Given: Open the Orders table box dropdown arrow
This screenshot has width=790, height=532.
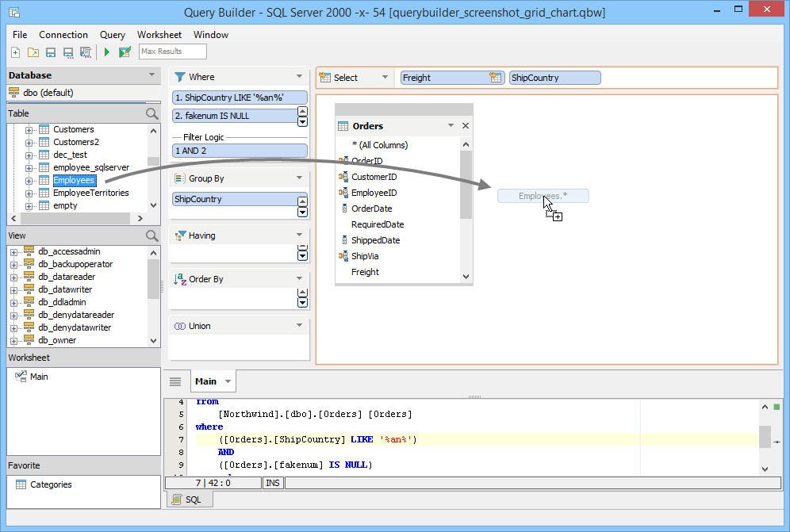Looking at the screenshot, I should coord(451,125).
